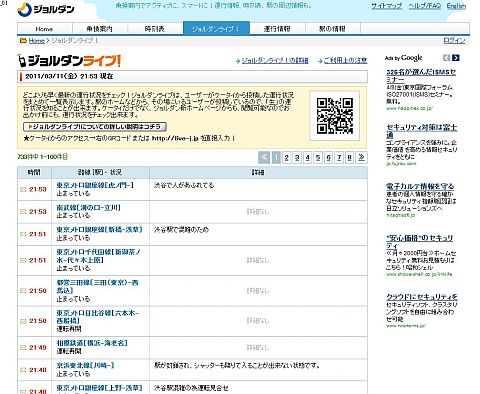Click mail icon beside 南武線 row
Screen dimensions: 480x394
click(23, 212)
